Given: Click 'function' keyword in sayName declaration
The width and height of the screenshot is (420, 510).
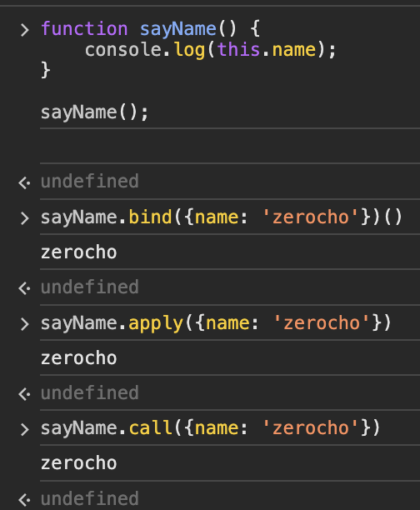Looking at the screenshot, I should [x=84, y=28].
